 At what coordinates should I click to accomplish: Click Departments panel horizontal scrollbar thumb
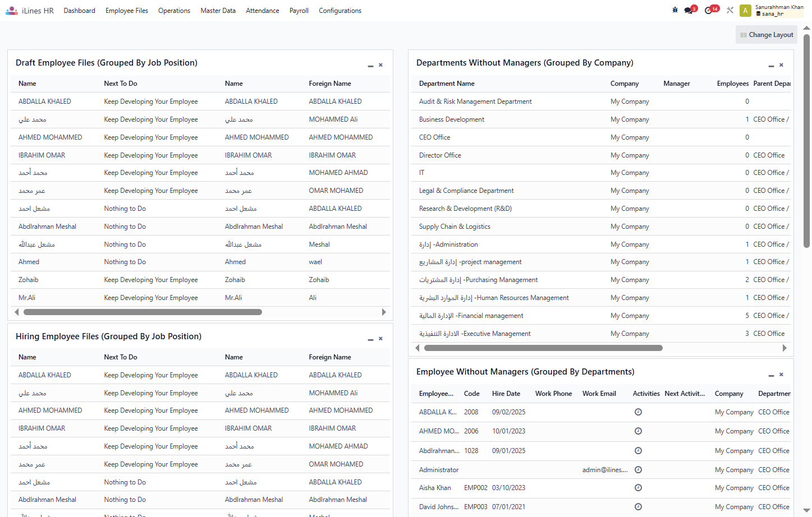click(543, 348)
